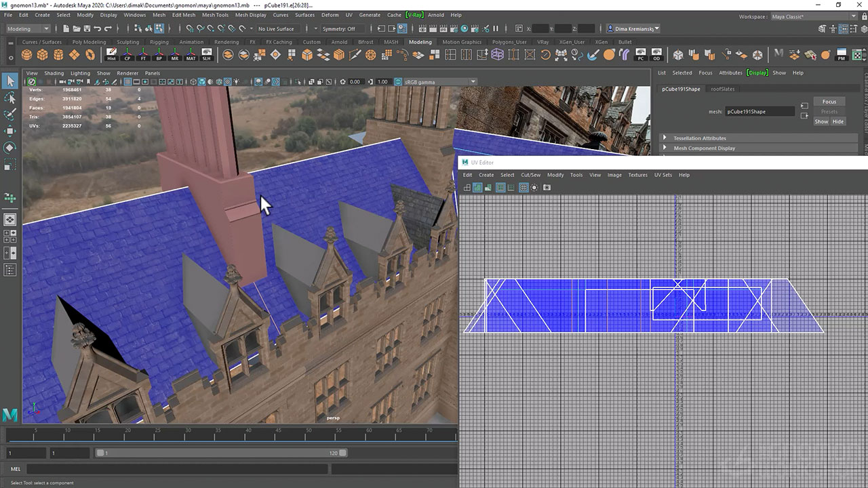
Task: Click the UV snapshot camera icon
Action: click(547, 188)
